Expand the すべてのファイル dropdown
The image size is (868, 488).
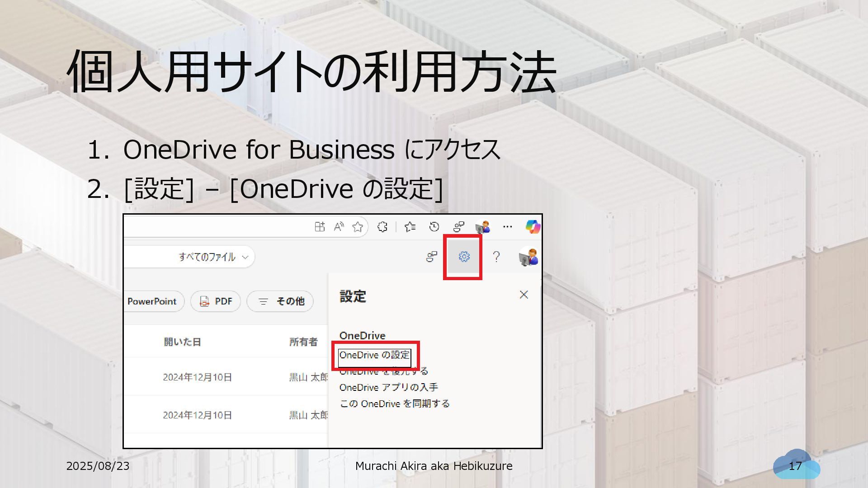tap(214, 257)
